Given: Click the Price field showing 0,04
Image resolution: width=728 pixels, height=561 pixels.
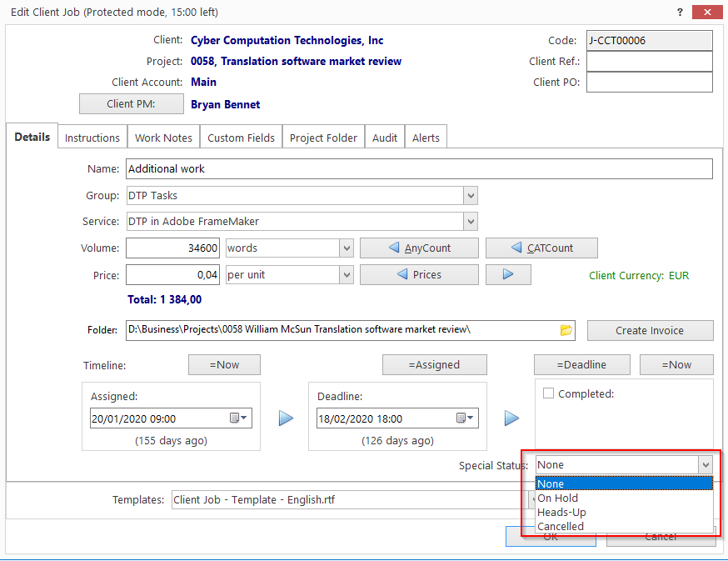Looking at the screenshot, I should pyautogui.click(x=172, y=275).
